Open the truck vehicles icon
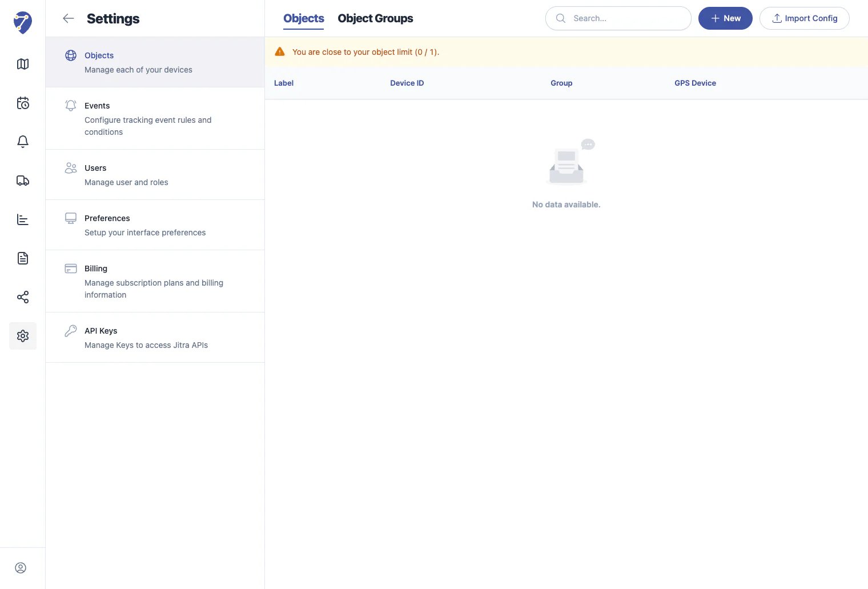This screenshot has height=589, width=868. point(23,181)
